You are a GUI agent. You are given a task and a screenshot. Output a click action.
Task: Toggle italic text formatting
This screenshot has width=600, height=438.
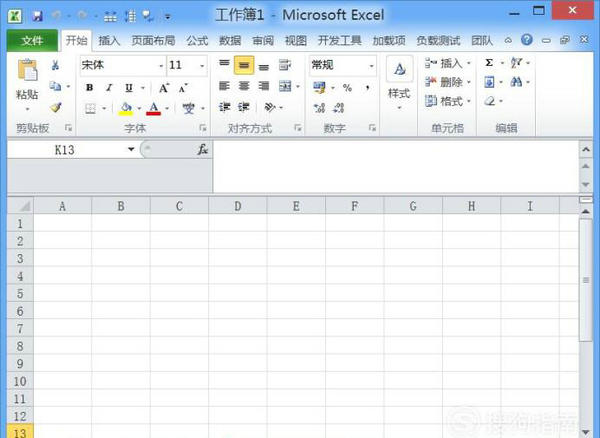coord(109,87)
